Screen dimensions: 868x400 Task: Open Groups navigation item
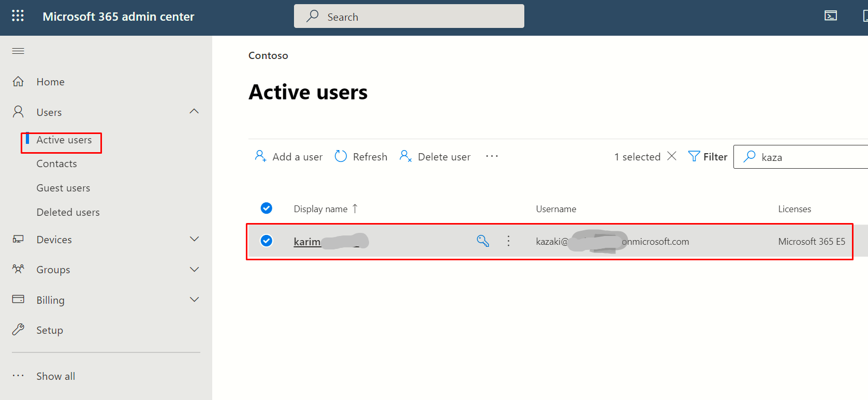53,270
